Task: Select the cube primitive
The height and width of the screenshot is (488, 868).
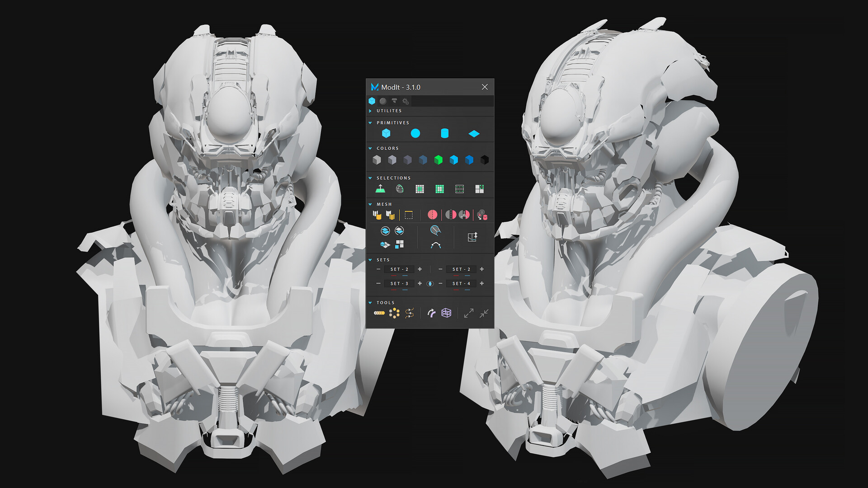Action: pyautogui.click(x=387, y=133)
